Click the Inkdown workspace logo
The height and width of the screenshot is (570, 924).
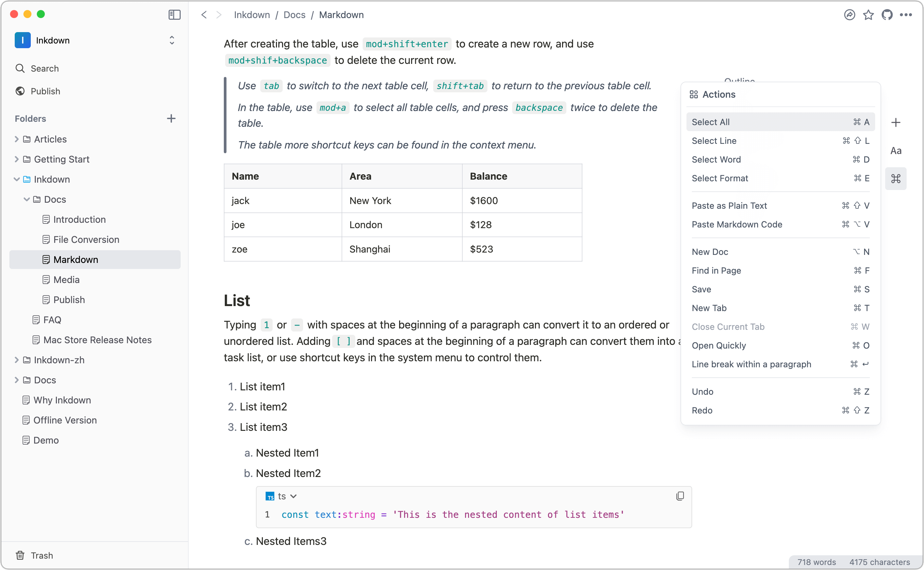coord(23,40)
